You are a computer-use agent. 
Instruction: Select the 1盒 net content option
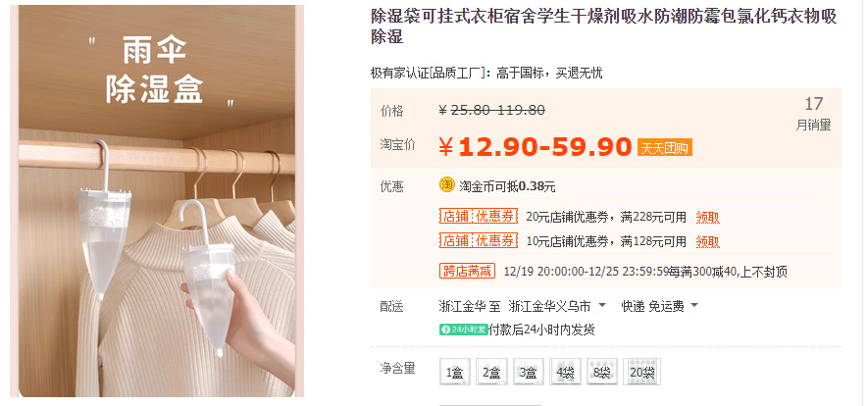coord(454,372)
